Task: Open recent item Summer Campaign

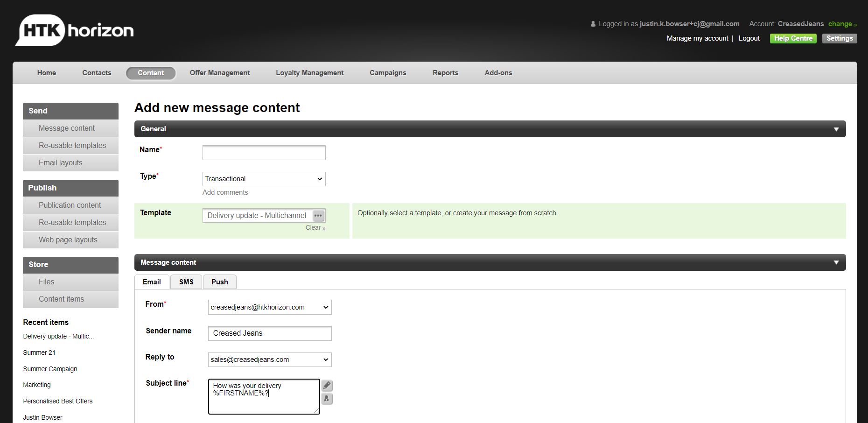Action: pyautogui.click(x=50, y=369)
